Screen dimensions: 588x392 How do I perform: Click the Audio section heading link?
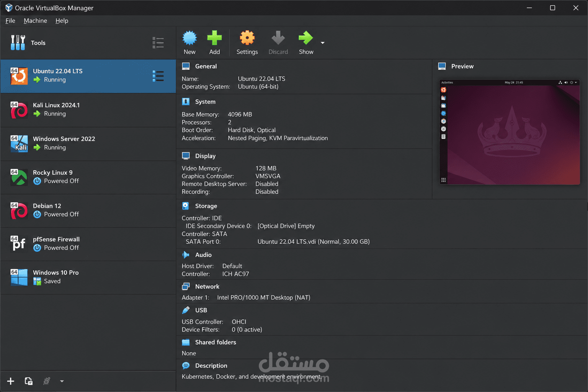coord(203,255)
